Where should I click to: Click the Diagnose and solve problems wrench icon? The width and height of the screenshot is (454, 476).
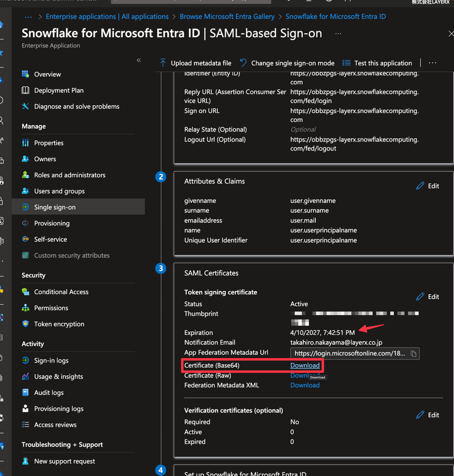click(25, 106)
